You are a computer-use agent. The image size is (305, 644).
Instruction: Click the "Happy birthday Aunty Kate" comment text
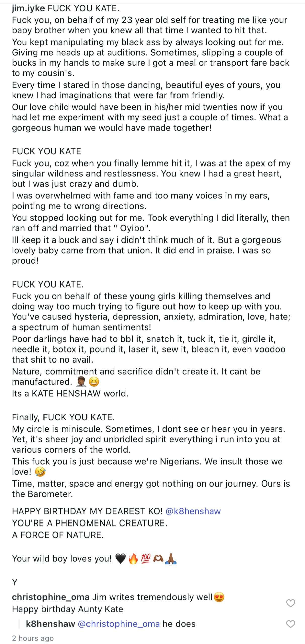(67, 609)
